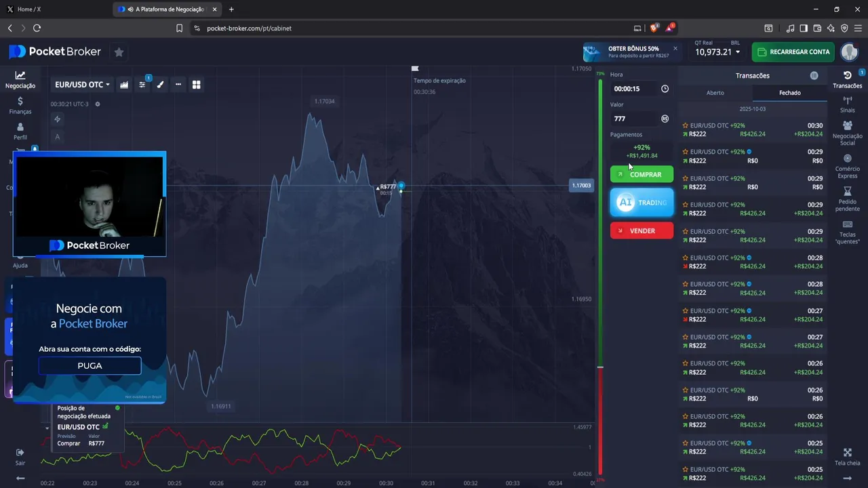Click the Sair logout icon
Screen dimensions: 868x488
[x=20, y=453]
